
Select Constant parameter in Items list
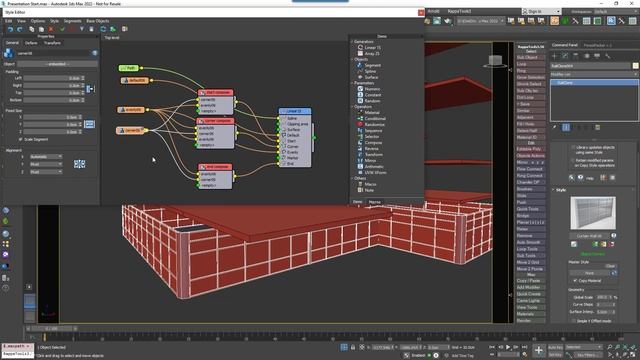coord(369,95)
